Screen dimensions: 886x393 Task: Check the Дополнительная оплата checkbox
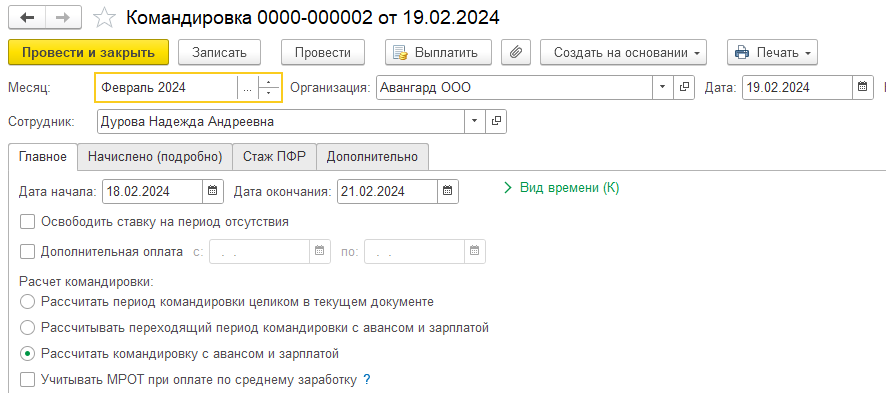(x=27, y=252)
